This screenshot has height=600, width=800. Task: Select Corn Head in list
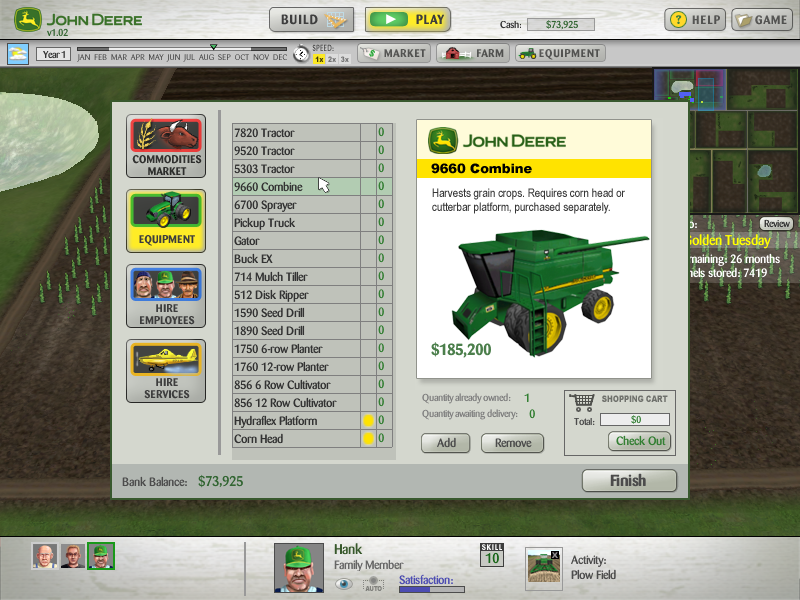pos(312,439)
